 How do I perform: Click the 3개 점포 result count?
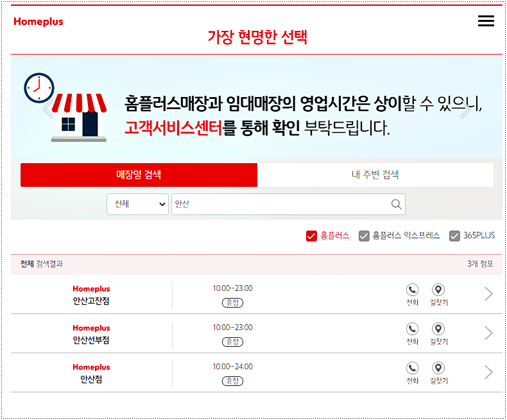(480, 264)
